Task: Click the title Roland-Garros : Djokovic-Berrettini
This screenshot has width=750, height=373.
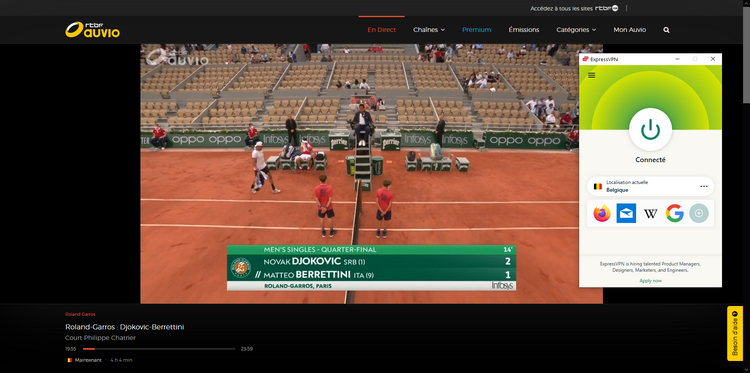Action: point(124,327)
